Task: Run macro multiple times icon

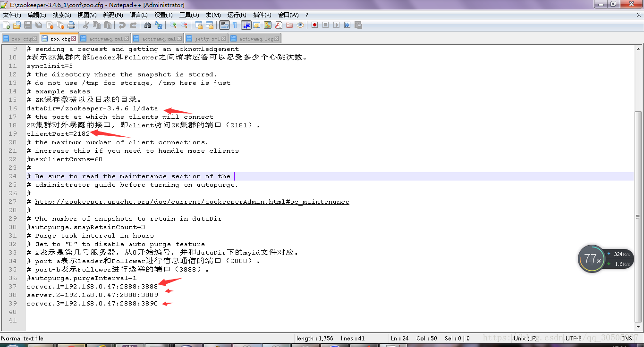Action: [x=347, y=25]
